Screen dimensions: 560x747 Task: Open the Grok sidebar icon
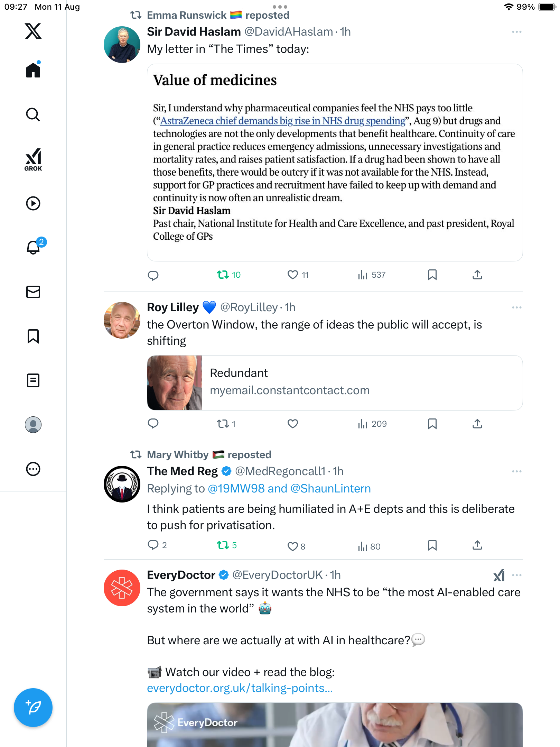pos(33,159)
